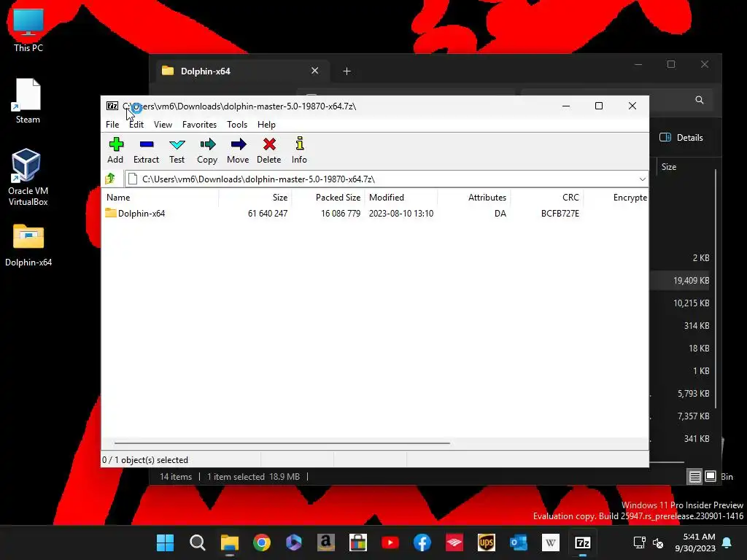
Task: Open taskbar Search
Action: [197, 542]
